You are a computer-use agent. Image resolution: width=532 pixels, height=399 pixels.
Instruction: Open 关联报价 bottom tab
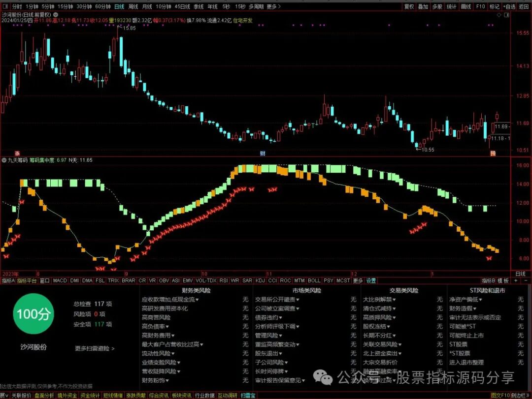click(x=21, y=395)
